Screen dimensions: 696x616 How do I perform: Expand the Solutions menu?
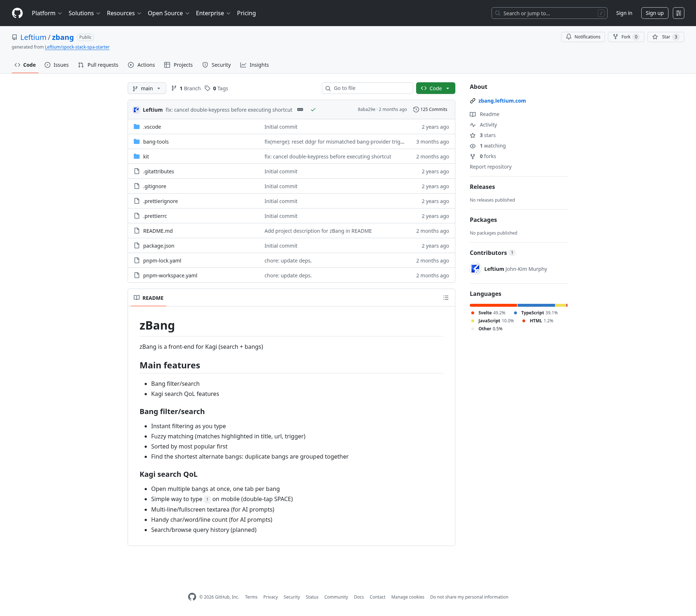coord(84,13)
